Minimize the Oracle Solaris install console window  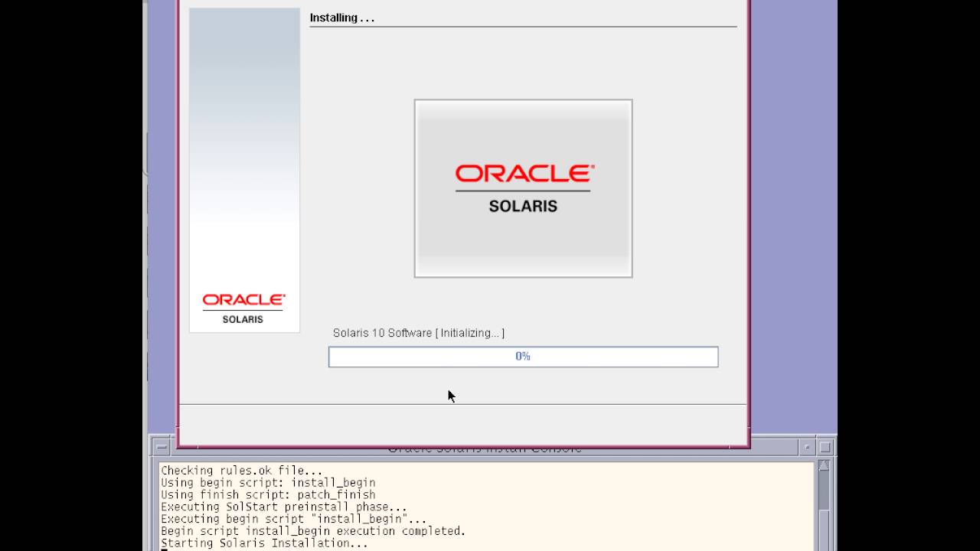tap(807, 448)
